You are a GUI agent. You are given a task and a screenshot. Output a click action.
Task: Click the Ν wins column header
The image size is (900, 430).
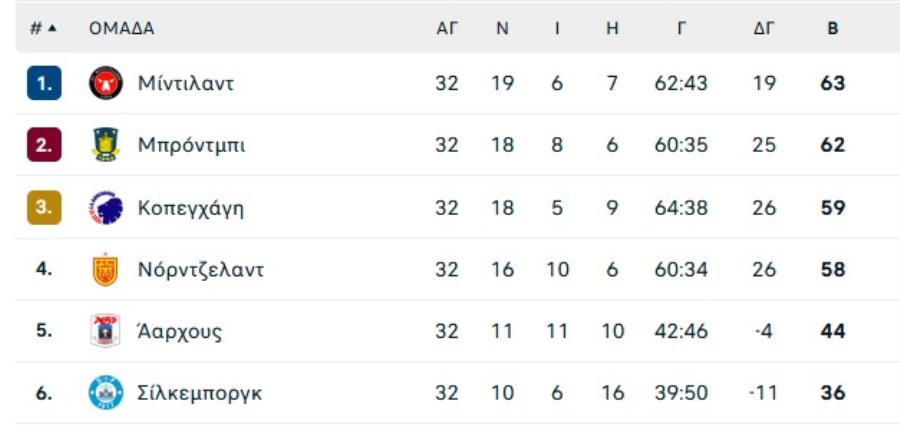click(502, 29)
